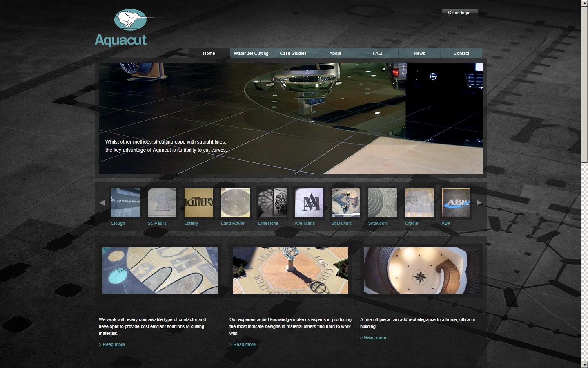Open the Snowdon project thumbnail
The width and height of the screenshot is (588, 368).
[382, 203]
